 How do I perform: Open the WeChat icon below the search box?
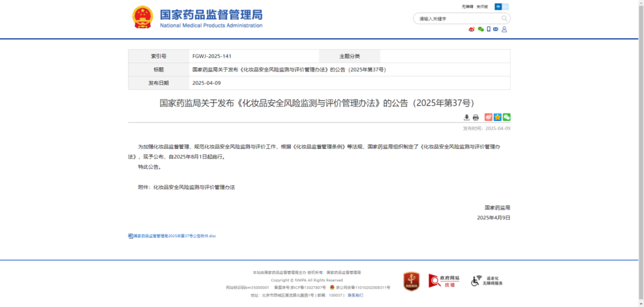point(481,29)
